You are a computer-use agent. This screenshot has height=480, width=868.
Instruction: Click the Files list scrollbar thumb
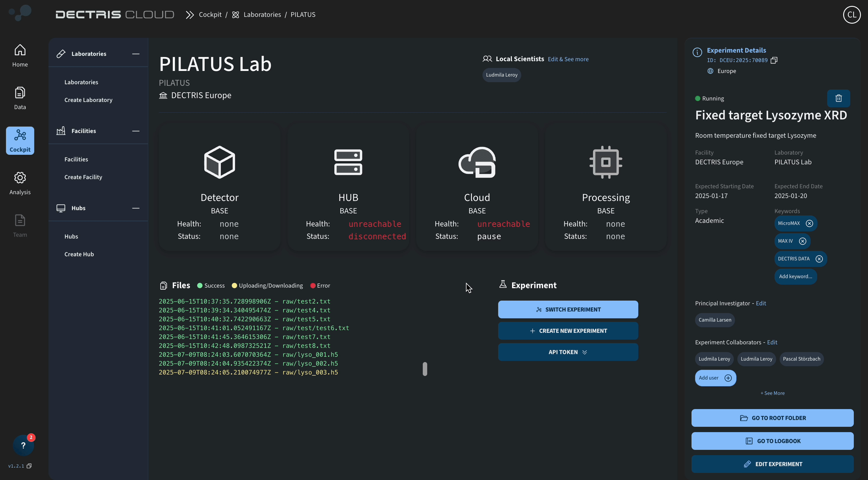click(425, 369)
